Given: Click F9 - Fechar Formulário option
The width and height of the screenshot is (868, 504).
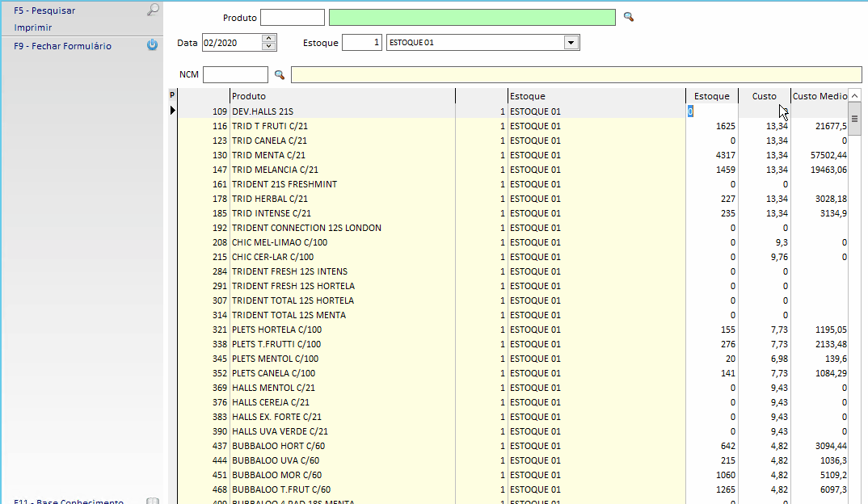Looking at the screenshot, I should click(63, 46).
